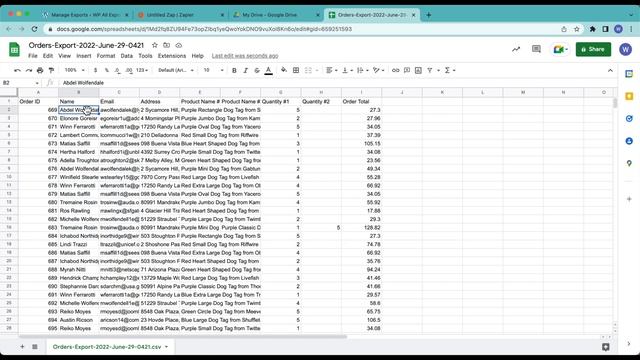Open Tasks in side panel
This screenshot has height=360, width=640.
tap(629, 118)
